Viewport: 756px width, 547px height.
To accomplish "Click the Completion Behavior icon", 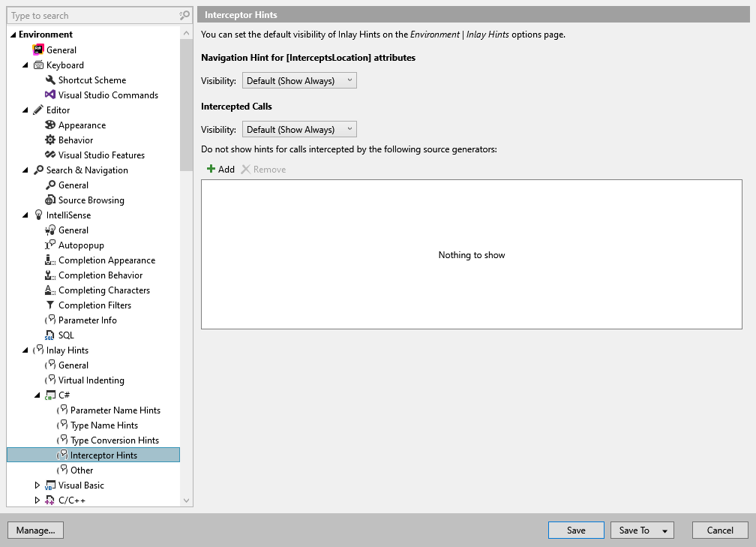I will pos(50,275).
